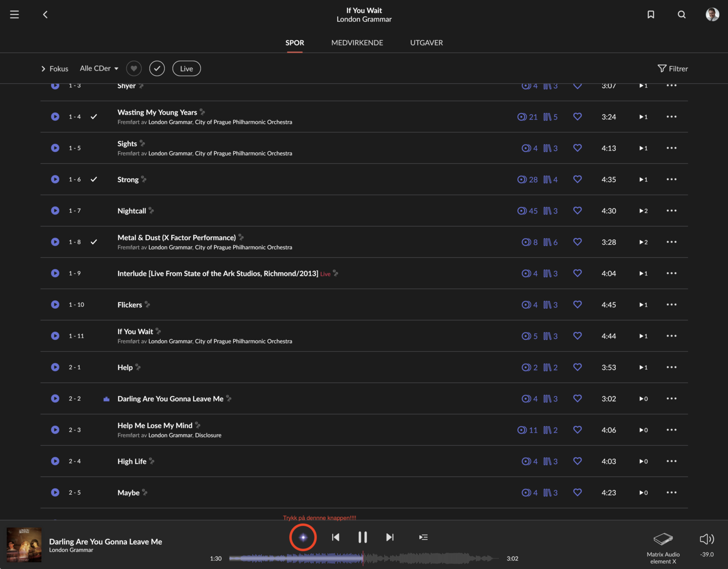
Task: Play track Maybe
Action: pos(55,493)
